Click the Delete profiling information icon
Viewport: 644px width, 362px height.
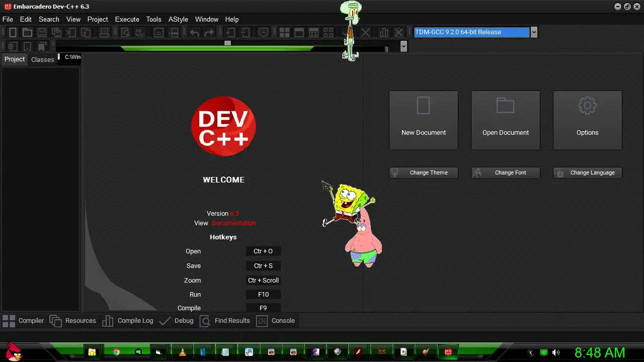(398, 33)
